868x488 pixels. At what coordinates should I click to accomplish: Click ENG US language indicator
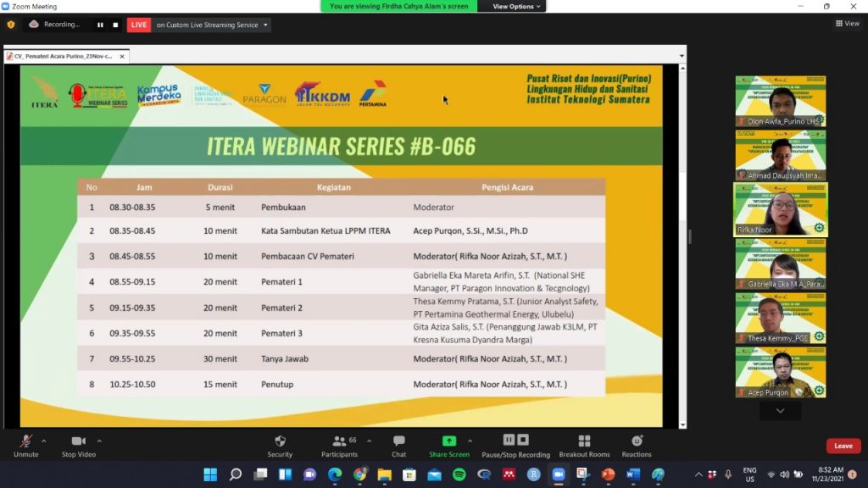pyautogui.click(x=749, y=474)
